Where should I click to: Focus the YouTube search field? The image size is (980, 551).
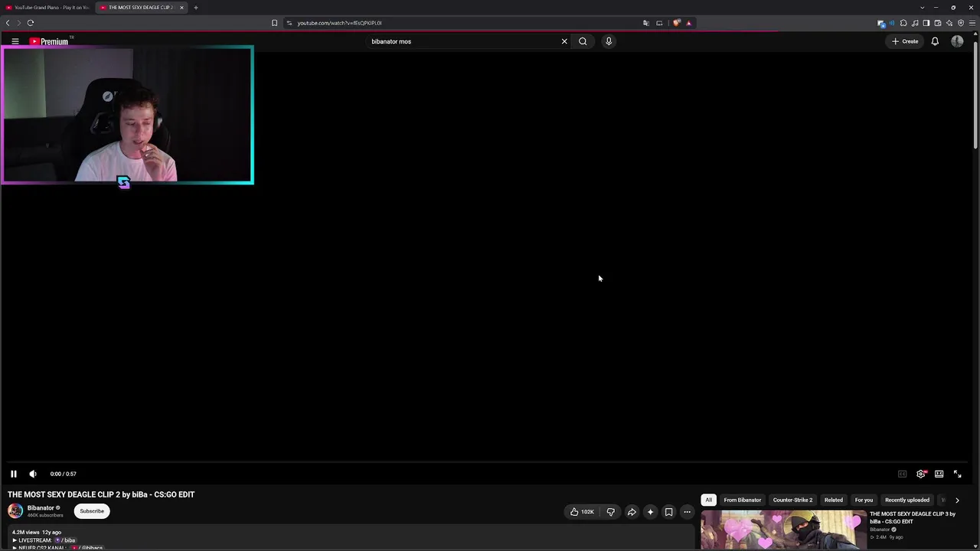pyautogui.click(x=463, y=41)
